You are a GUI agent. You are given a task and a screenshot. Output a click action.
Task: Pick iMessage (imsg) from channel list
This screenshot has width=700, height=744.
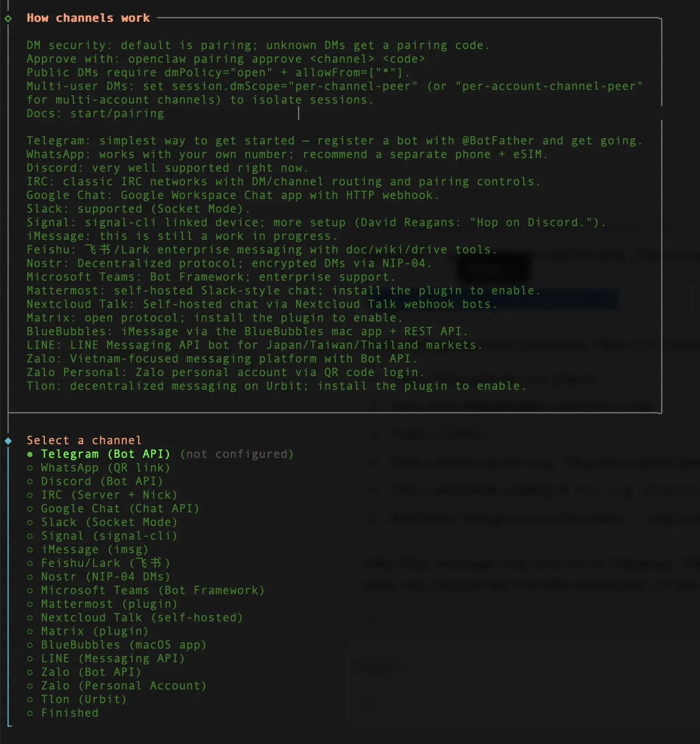coord(94,550)
